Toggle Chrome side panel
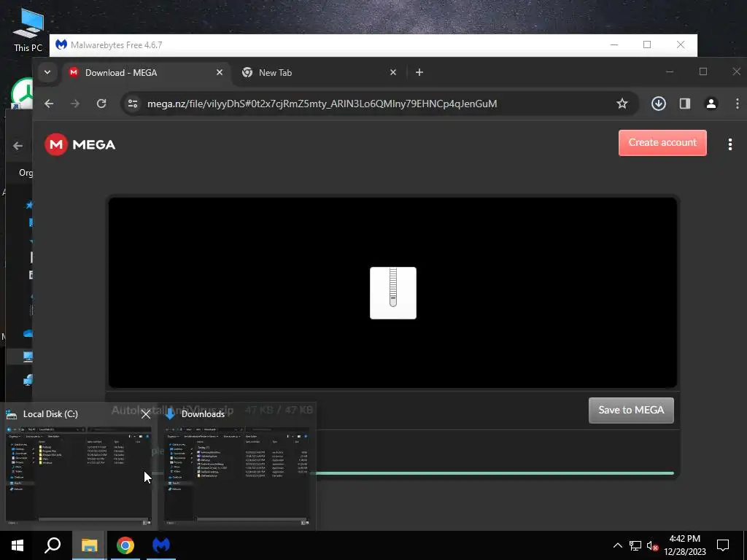747x560 pixels. pyautogui.click(x=684, y=104)
